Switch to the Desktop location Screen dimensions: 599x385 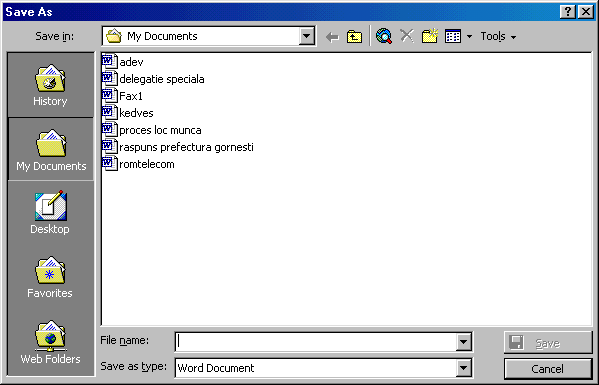(50, 212)
